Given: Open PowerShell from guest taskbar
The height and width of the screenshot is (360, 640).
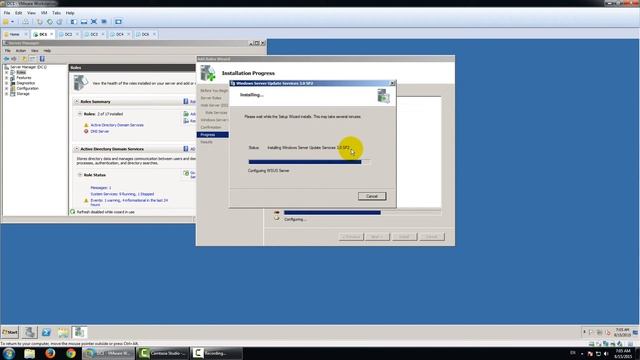Looking at the screenshot, I should (x=46, y=332).
